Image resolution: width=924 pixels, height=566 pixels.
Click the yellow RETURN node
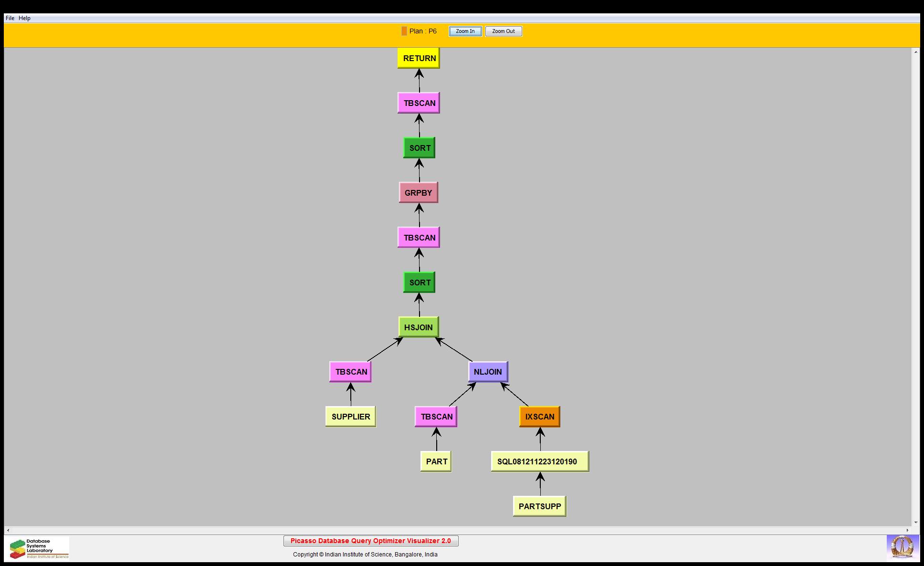(419, 58)
